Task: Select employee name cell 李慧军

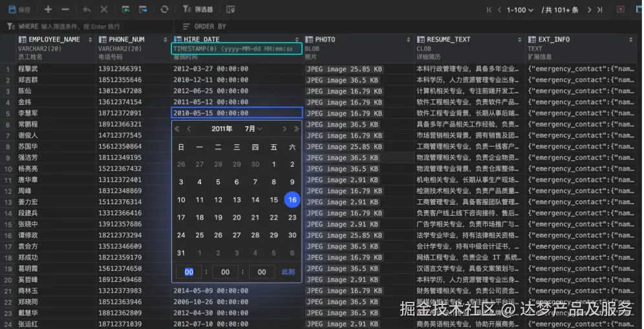Action: (56, 113)
